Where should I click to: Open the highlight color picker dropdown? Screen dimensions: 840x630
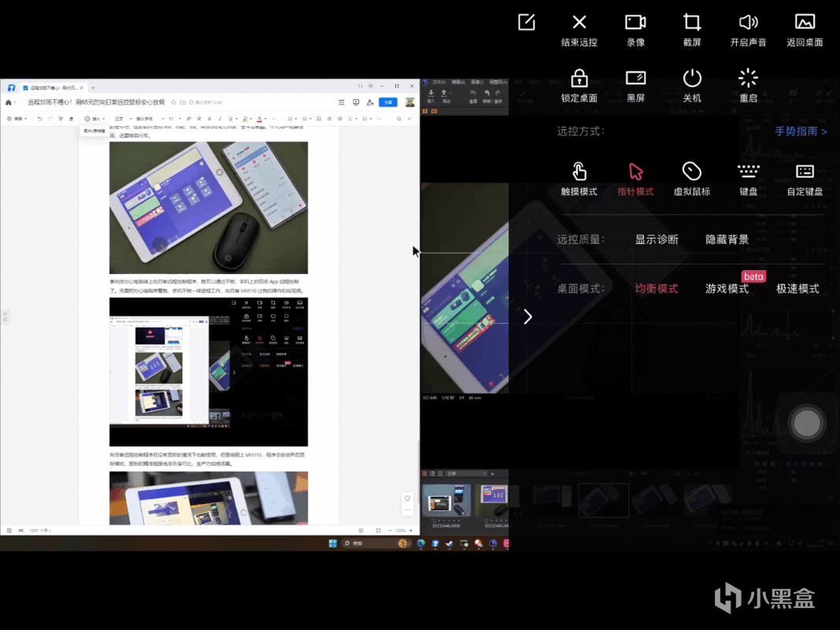[x=247, y=119]
